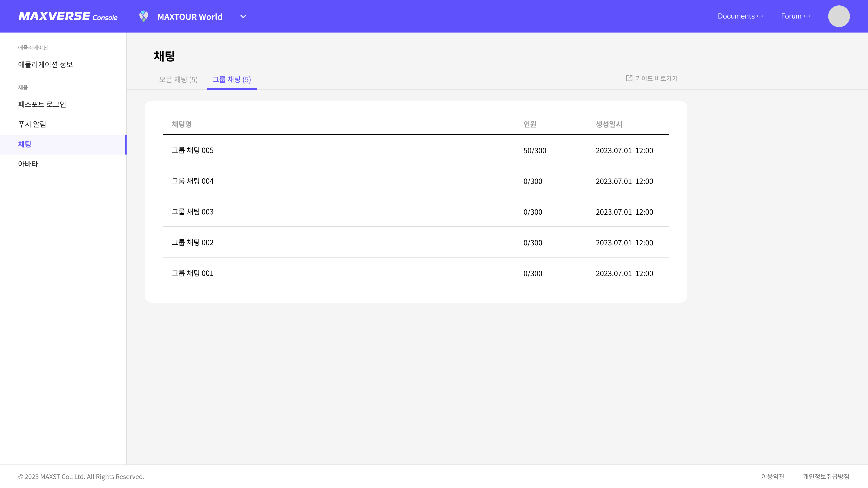Switch to the 그룹 채팅 (5) tab
The image size is (868, 488).
232,80
